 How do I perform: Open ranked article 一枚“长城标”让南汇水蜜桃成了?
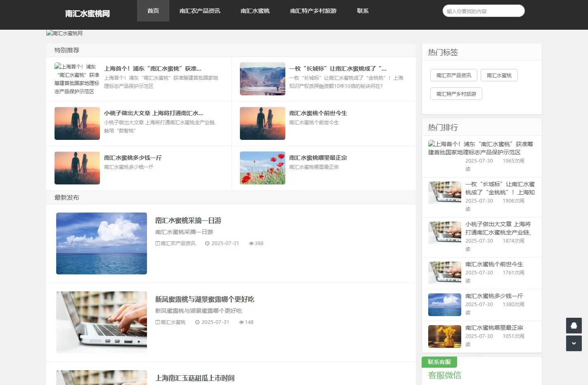click(x=500, y=188)
